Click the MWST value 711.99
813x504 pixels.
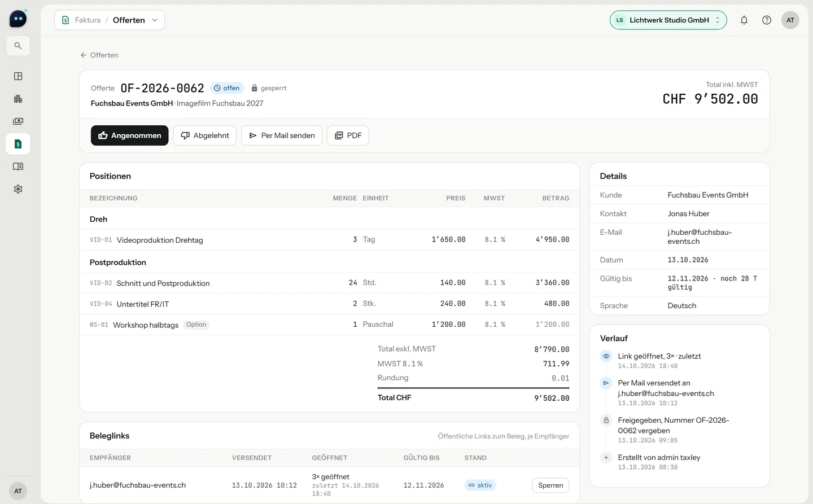[x=556, y=364]
